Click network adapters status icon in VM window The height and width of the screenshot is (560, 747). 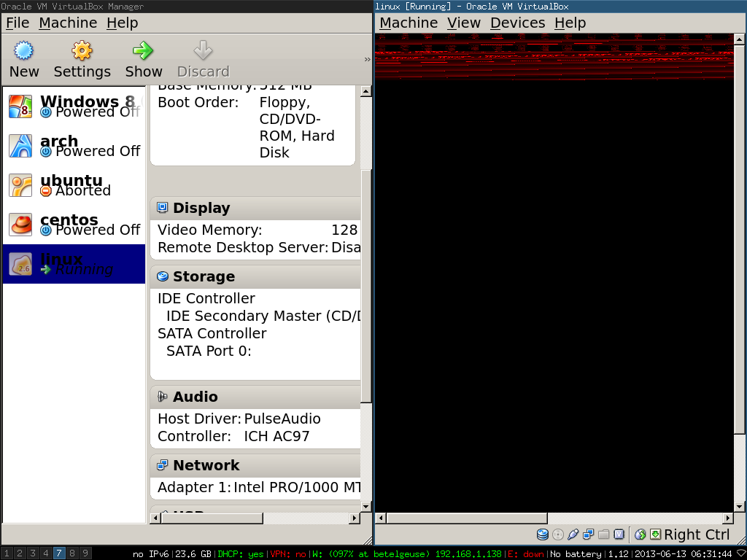[x=589, y=534]
